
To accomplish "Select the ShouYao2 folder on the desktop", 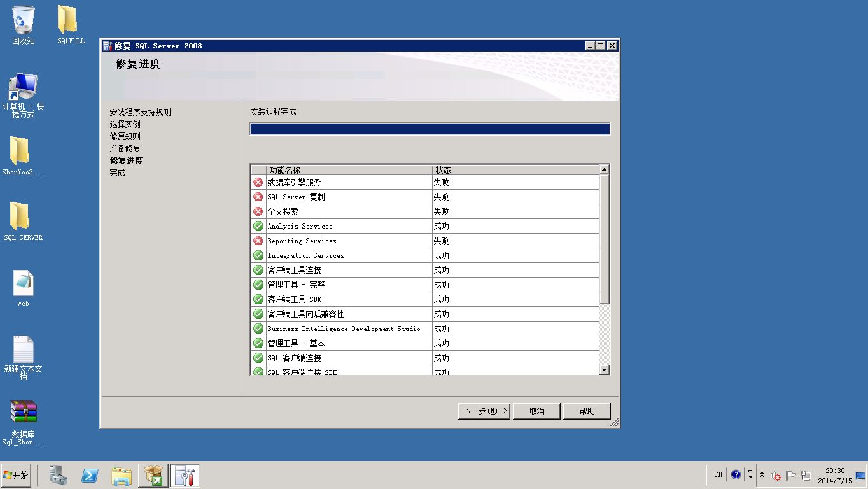I will 22,156.
